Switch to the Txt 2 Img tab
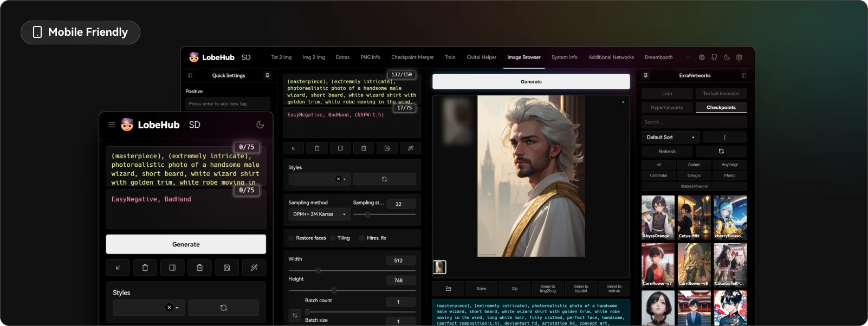The width and height of the screenshot is (868, 326). (281, 57)
